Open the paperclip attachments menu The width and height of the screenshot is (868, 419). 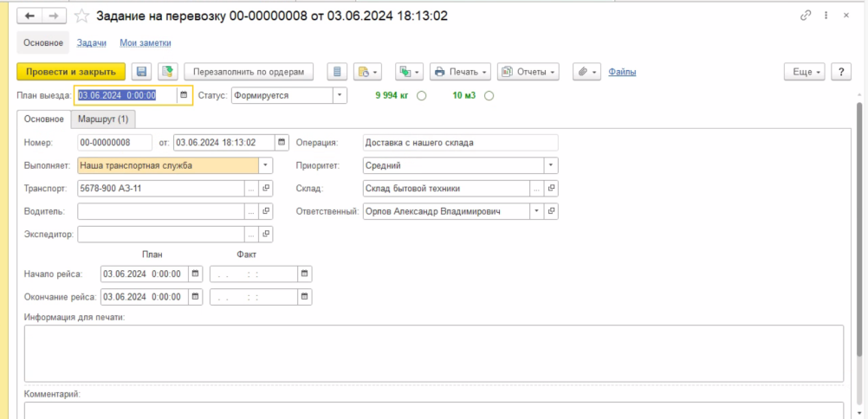pyautogui.click(x=587, y=72)
